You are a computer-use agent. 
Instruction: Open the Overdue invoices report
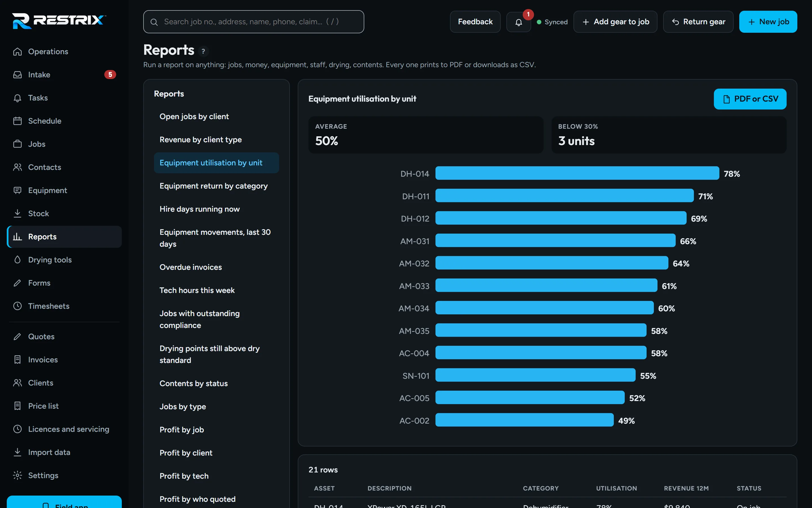coord(216,267)
